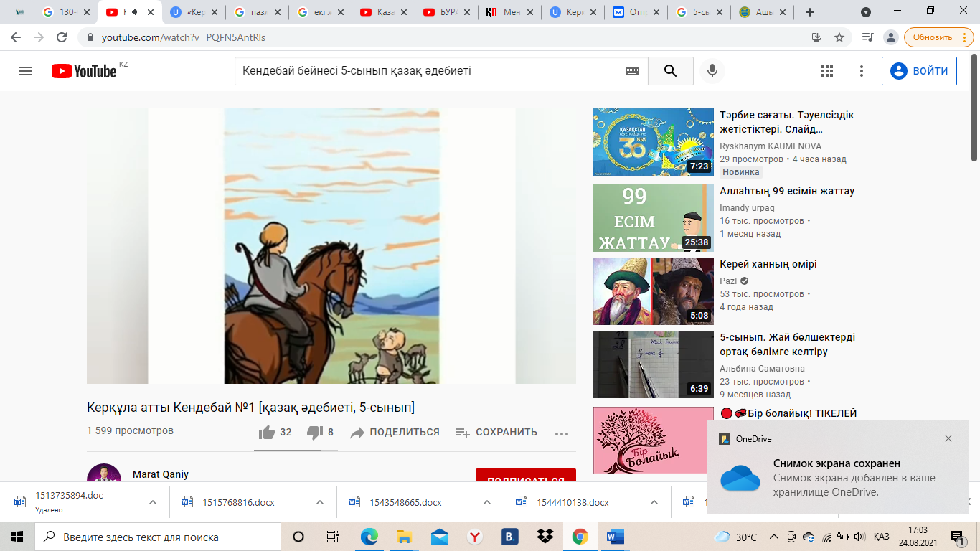Open Marat Qaniy channel name
The width and height of the screenshot is (980, 551).
(x=161, y=474)
